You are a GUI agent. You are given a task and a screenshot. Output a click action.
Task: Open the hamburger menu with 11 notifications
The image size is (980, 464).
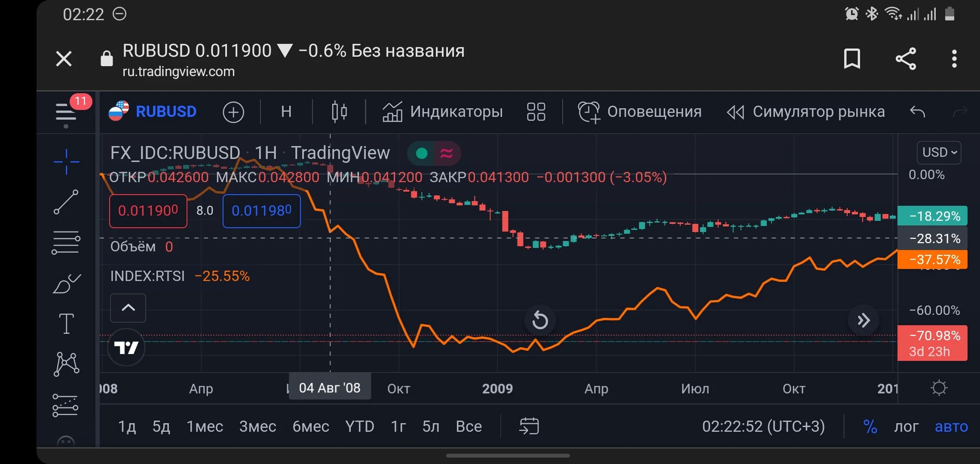(x=66, y=111)
